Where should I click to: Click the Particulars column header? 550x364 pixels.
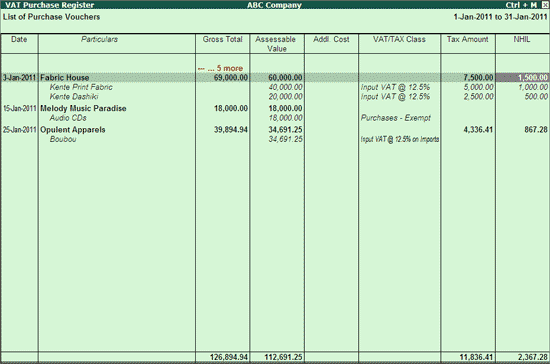[99, 39]
